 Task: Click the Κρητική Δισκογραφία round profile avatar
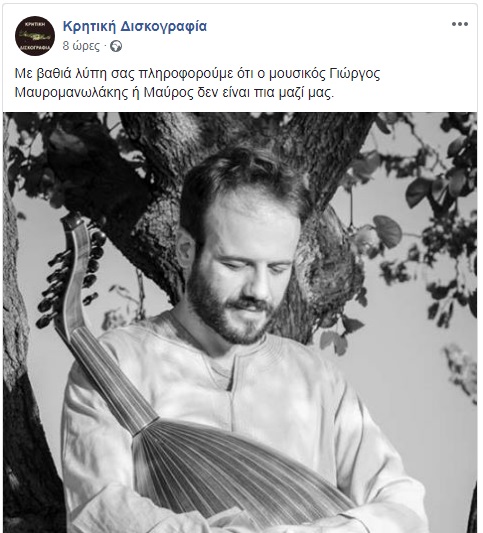click(35, 36)
